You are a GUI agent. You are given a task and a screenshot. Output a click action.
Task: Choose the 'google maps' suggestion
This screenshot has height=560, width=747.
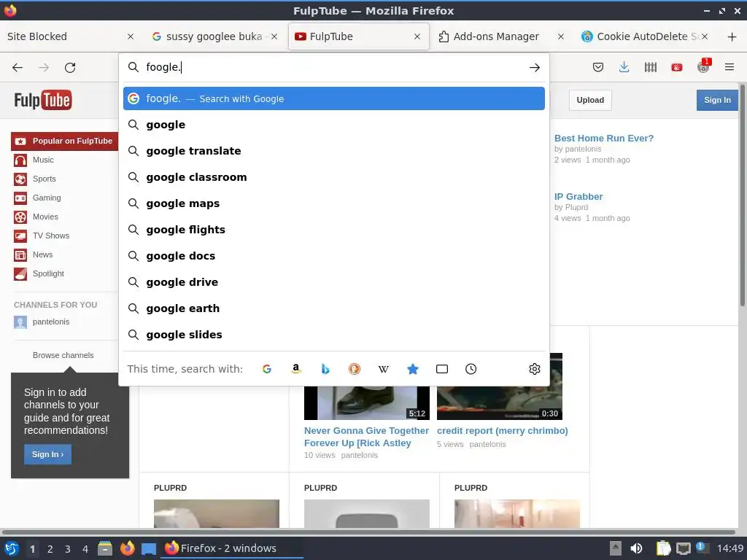334,203
